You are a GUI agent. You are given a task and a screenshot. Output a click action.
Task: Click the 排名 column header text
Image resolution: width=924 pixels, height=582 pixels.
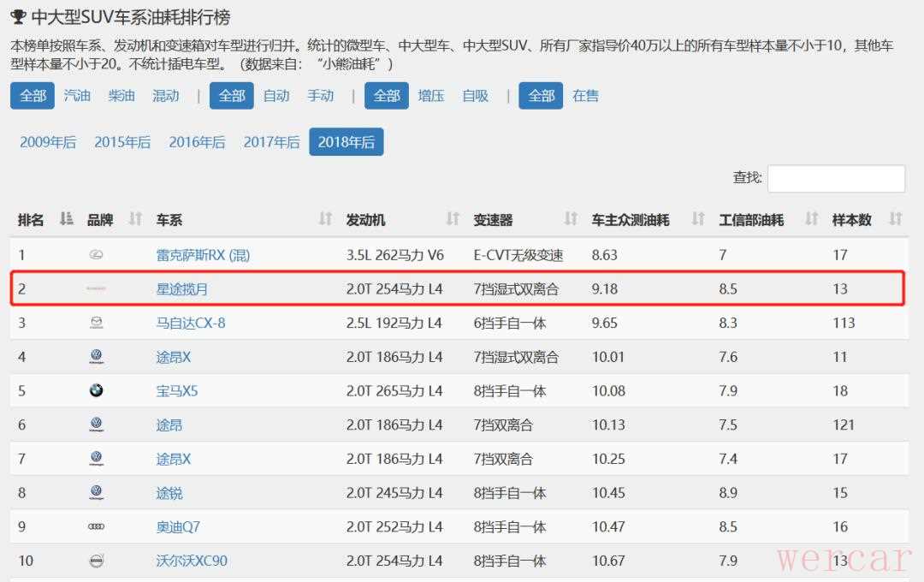pos(31,220)
